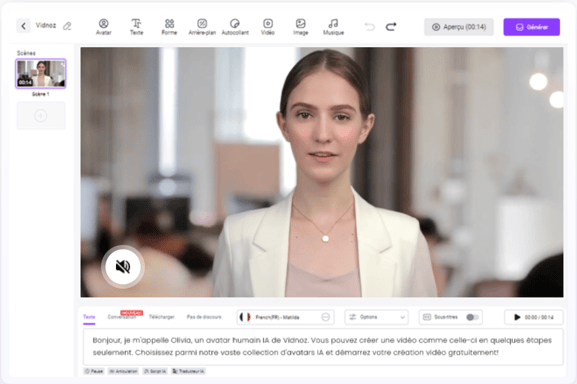Click the Aperçu (00:14) preview button
The image size is (577, 384).
[459, 27]
